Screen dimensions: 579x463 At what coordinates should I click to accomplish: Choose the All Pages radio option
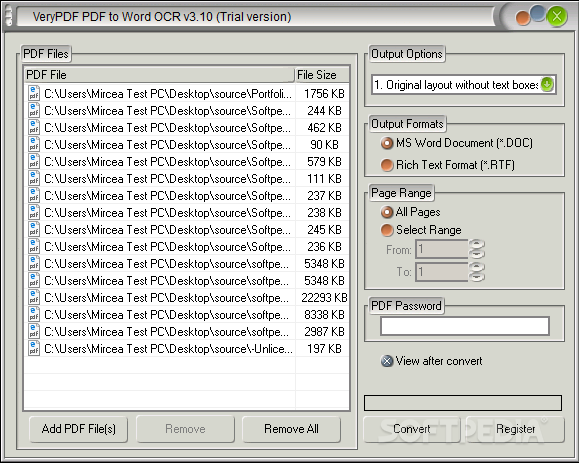tap(411, 212)
